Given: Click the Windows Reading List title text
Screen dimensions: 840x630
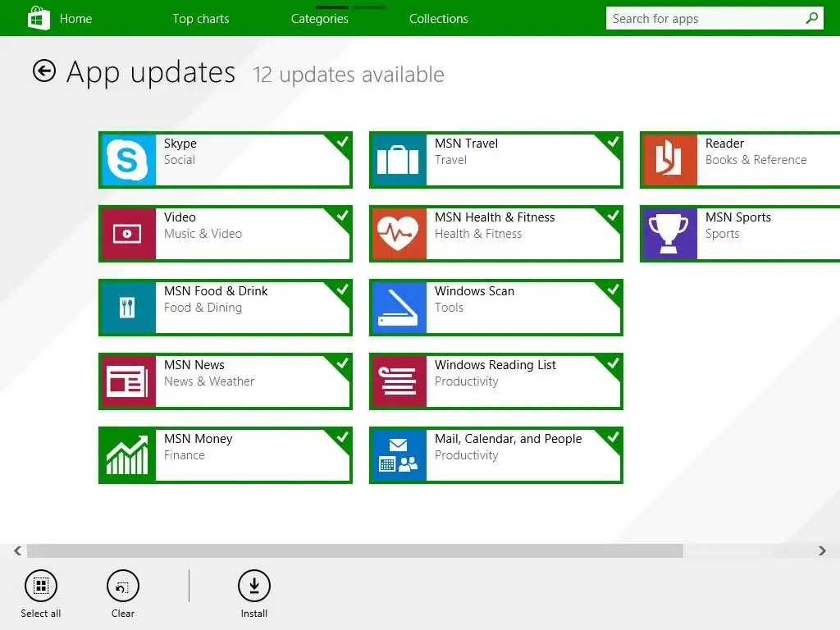Looking at the screenshot, I should tap(495, 365).
